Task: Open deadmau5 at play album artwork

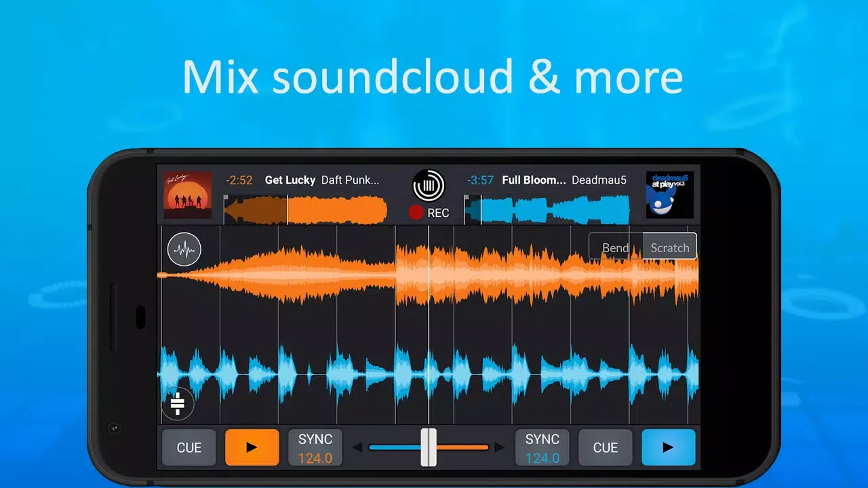Action: tap(670, 195)
